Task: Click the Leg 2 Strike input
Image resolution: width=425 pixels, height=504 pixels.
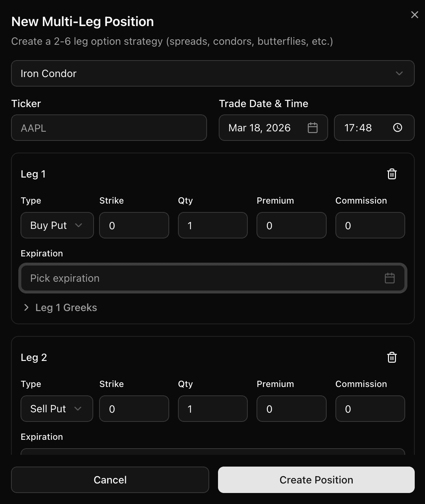Action: coord(134,409)
